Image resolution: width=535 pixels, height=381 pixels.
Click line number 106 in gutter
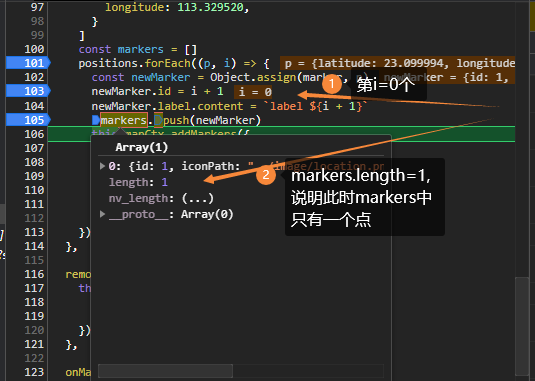click(x=34, y=134)
